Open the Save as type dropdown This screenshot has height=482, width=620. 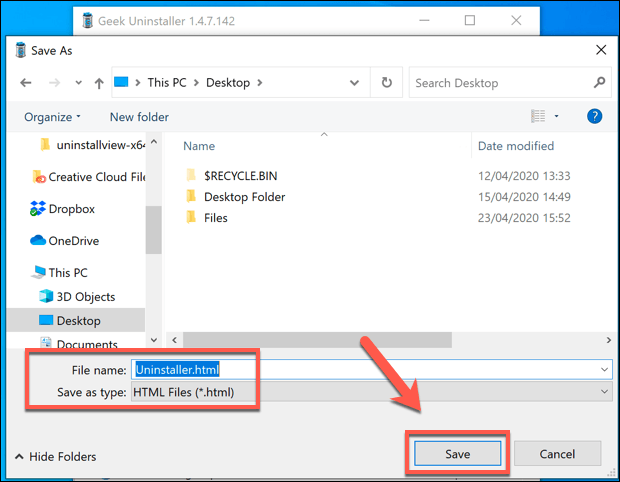372,392
